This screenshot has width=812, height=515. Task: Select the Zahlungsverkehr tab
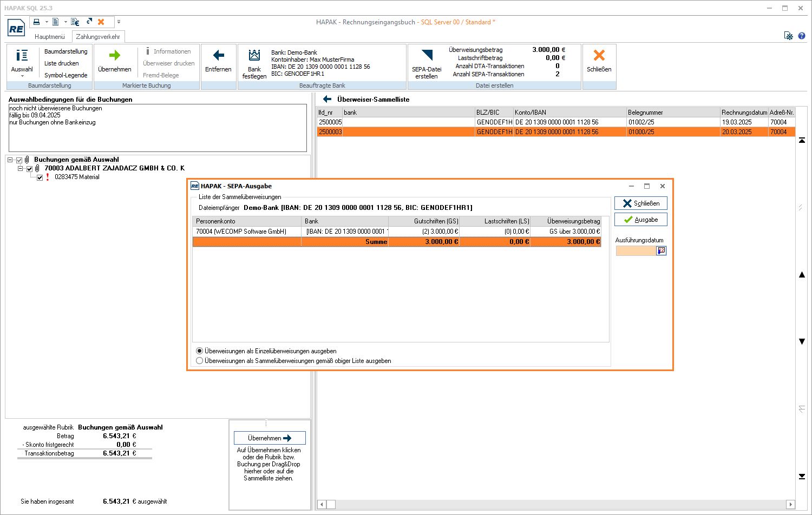pyautogui.click(x=98, y=37)
